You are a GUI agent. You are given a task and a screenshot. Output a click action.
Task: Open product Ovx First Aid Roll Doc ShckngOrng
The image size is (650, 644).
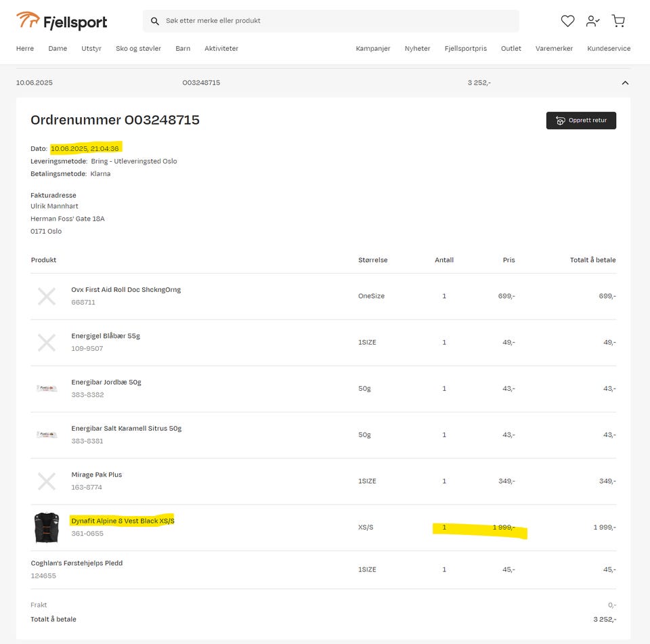126,289
